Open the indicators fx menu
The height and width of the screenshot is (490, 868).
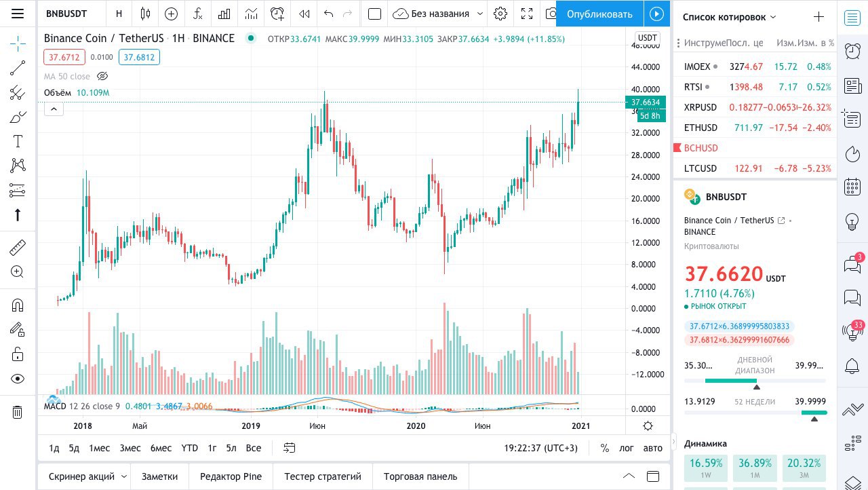click(197, 14)
